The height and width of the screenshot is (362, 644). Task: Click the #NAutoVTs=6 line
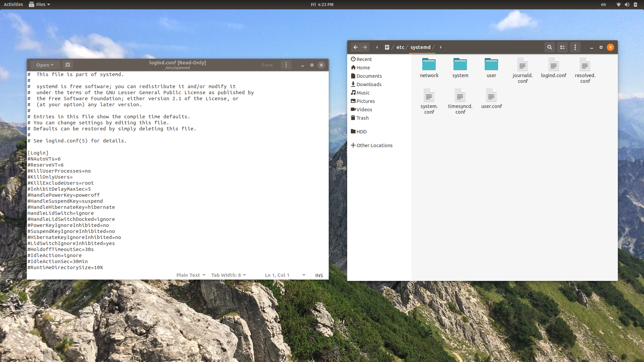[44, 159]
